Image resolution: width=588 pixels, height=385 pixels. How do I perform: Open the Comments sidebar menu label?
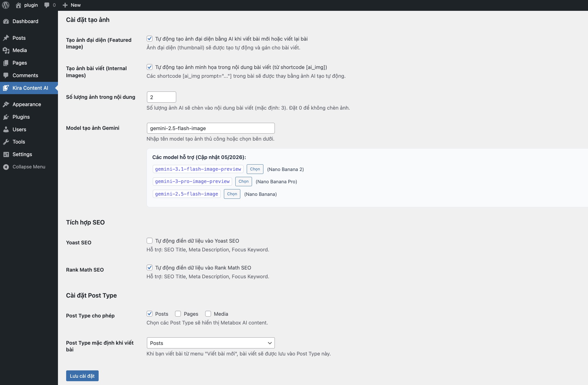pos(25,75)
